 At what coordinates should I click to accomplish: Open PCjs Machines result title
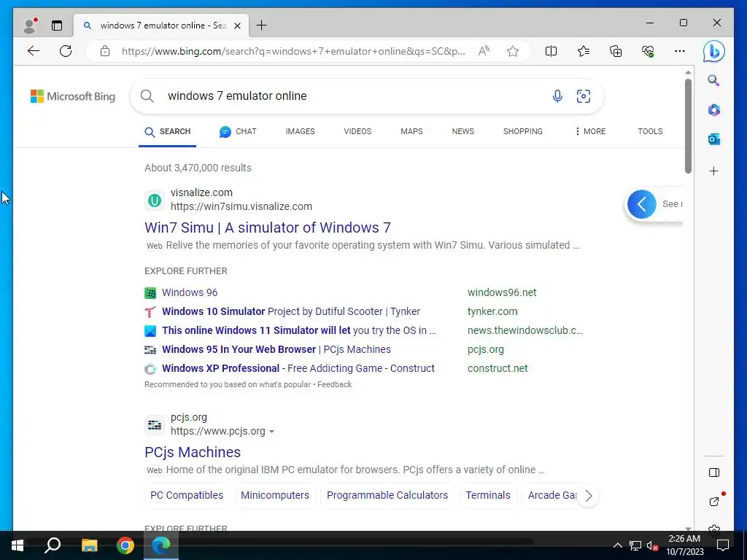193,452
